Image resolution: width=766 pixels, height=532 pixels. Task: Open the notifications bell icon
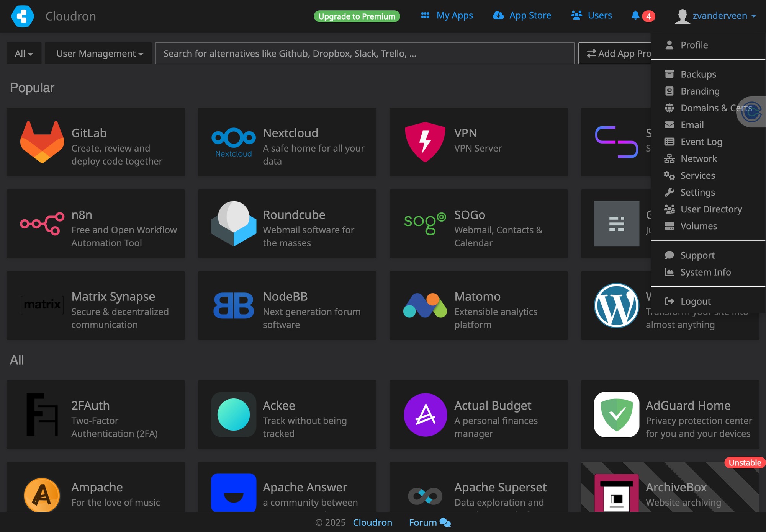pos(635,15)
